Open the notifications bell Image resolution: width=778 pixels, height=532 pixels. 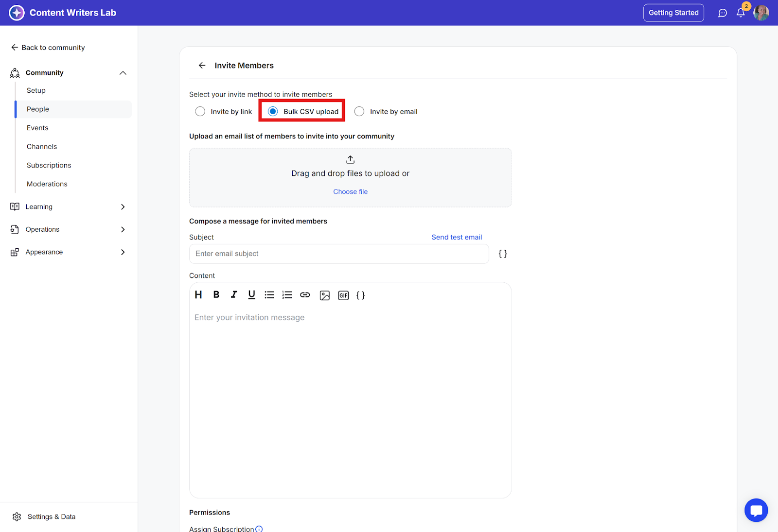click(x=741, y=13)
